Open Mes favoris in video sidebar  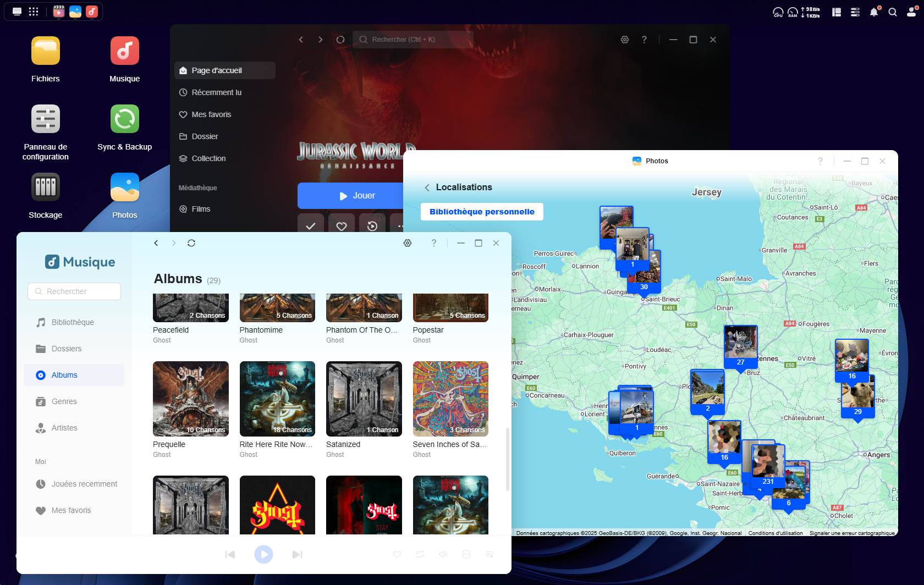[x=225, y=114]
